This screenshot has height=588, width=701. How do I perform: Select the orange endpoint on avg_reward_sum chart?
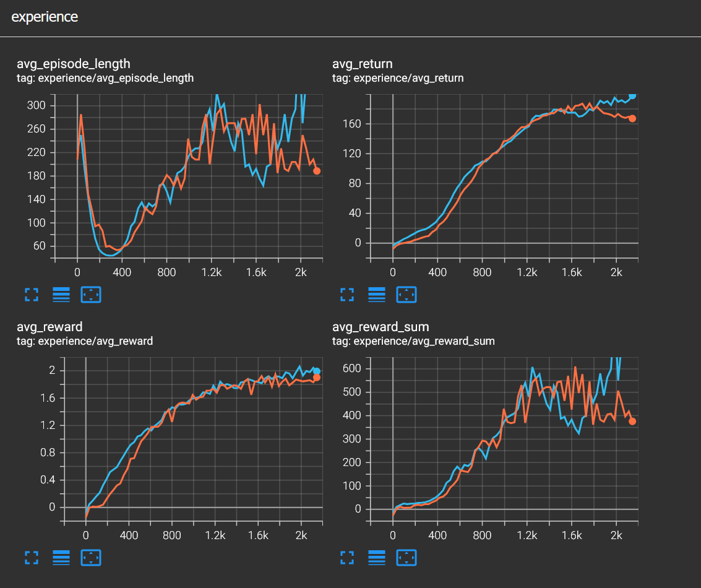pyautogui.click(x=632, y=421)
